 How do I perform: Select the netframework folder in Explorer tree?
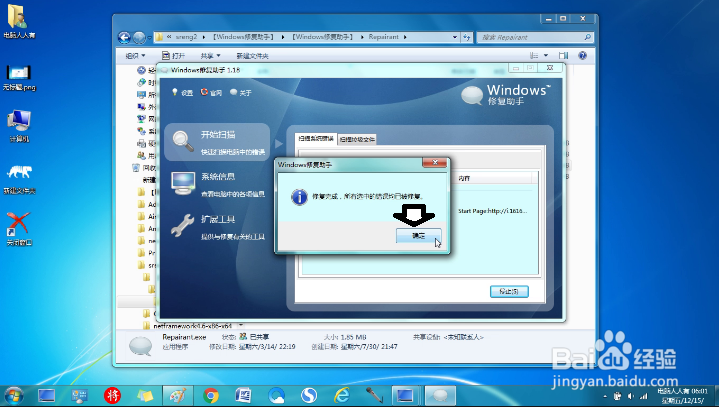click(192, 326)
